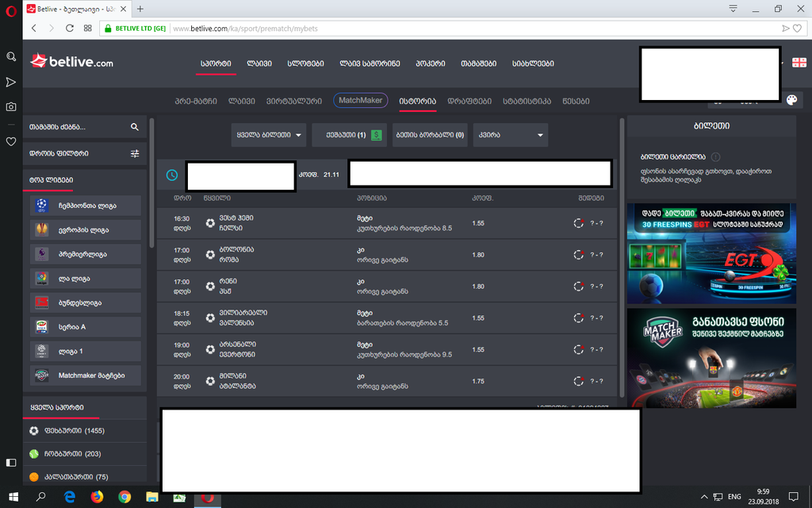Image resolution: width=812 pixels, height=508 pixels.
Task: Click betlive.com logo
Action: coord(71,62)
